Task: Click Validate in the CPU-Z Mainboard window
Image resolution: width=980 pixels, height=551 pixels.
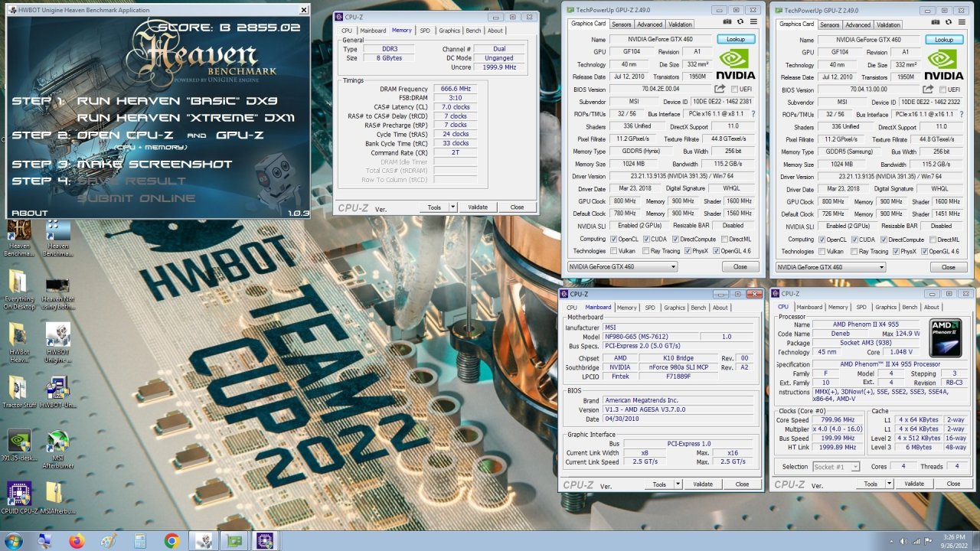Action: [x=703, y=484]
